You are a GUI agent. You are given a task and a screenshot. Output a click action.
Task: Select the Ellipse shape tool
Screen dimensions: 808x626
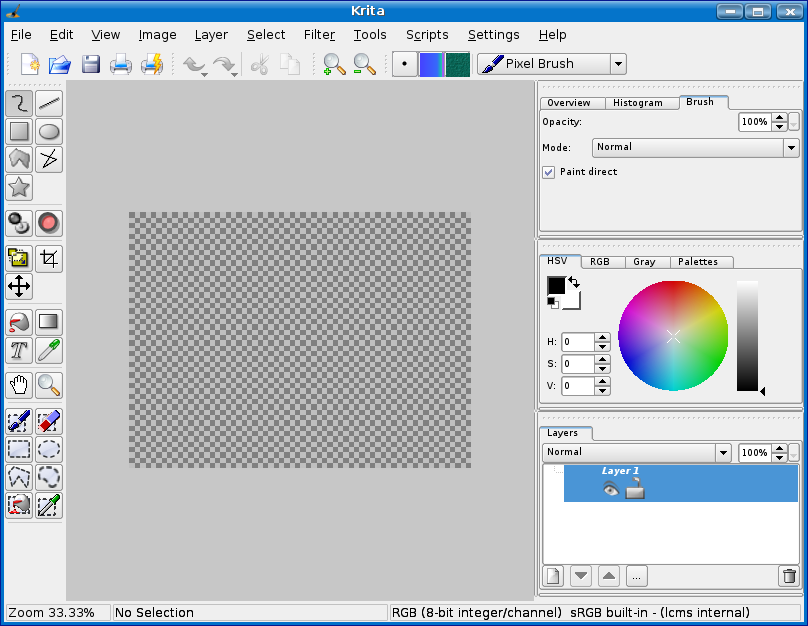(49, 131)
